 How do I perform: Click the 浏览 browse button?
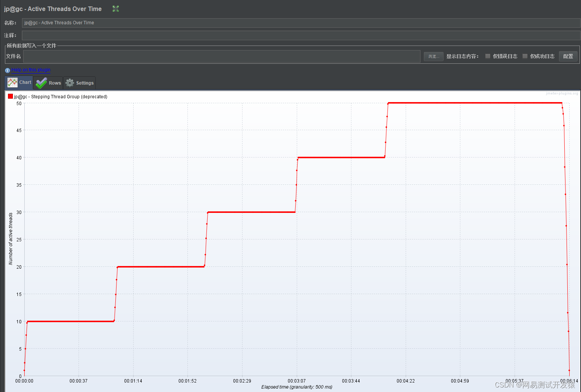click(433, 57)
